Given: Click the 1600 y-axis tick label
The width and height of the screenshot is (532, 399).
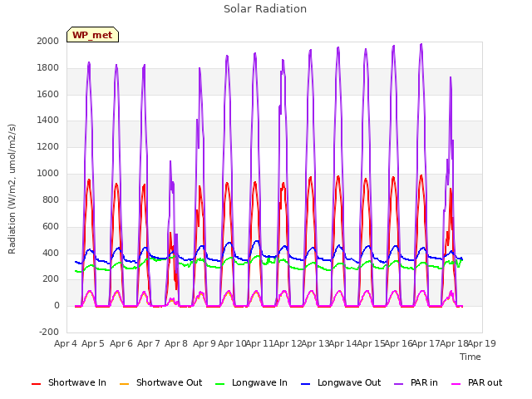Looking at the screenshot, I should click(48, 94).
